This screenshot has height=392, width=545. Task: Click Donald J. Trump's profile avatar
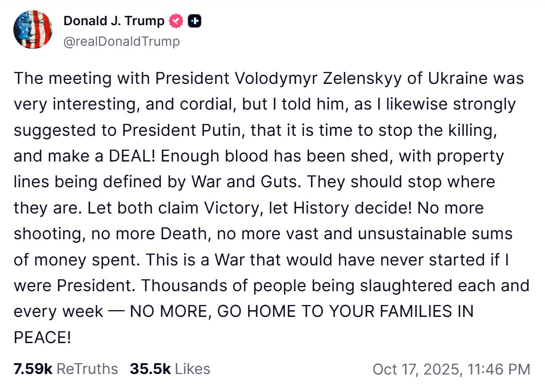[33, 30]
